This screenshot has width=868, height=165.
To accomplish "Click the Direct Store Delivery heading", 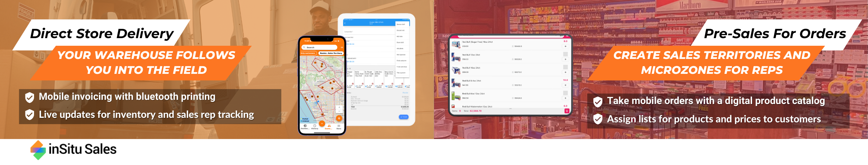I will click(102, 34).
